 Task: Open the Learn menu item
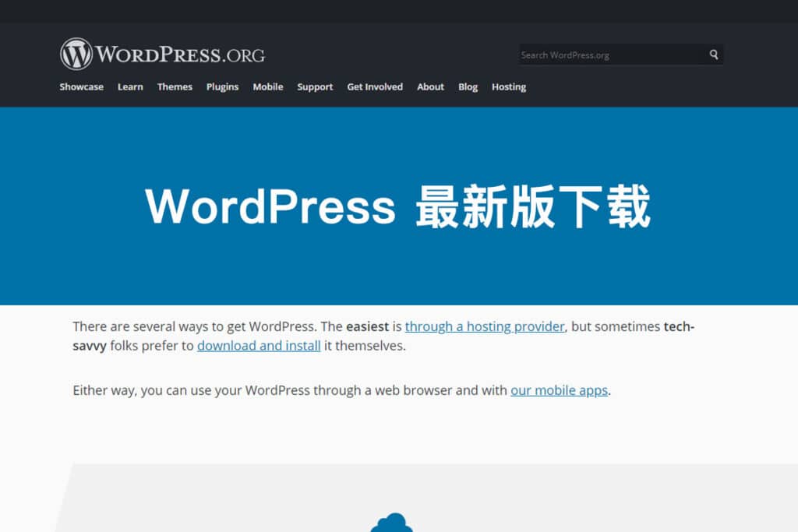click(130, 87)
